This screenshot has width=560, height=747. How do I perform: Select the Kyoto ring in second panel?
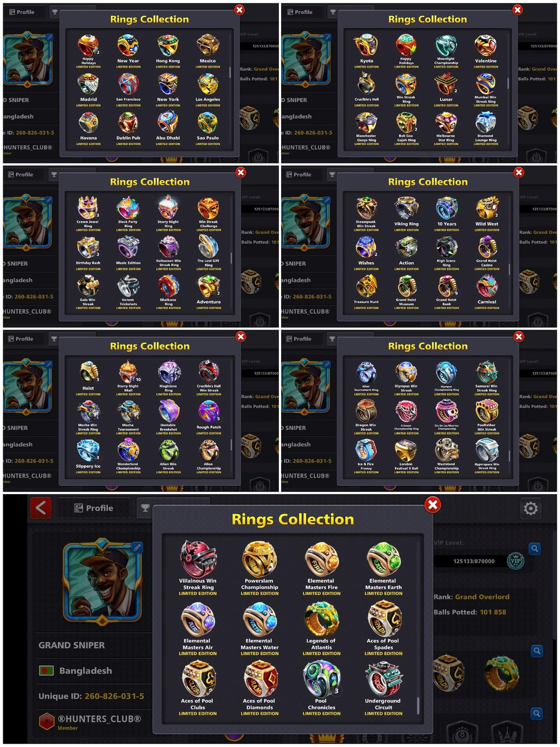367,50
